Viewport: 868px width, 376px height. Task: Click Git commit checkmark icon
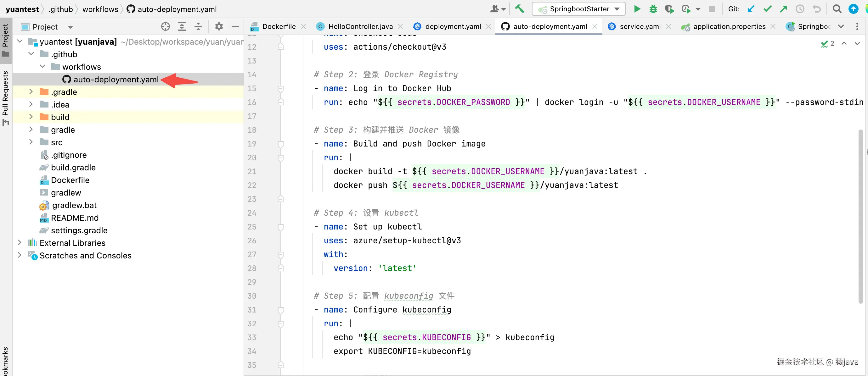767,9
